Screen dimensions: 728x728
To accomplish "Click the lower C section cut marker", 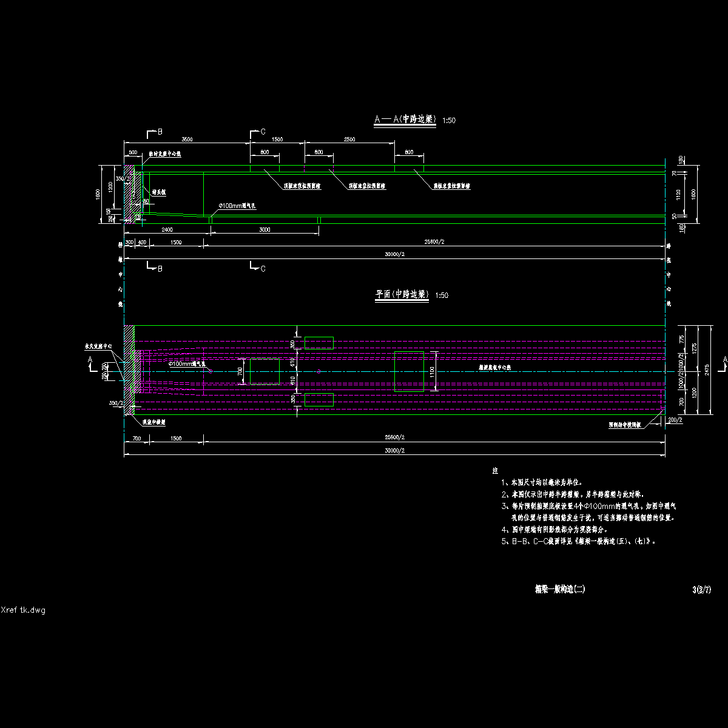I will [x=257, y=268].
